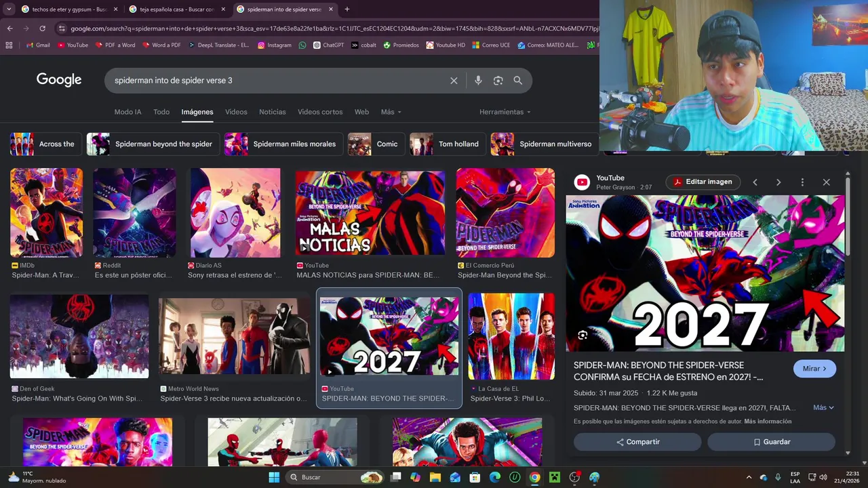Switch to the Noticias tab
The image size is (868, 488).
[x=273, y=112]
